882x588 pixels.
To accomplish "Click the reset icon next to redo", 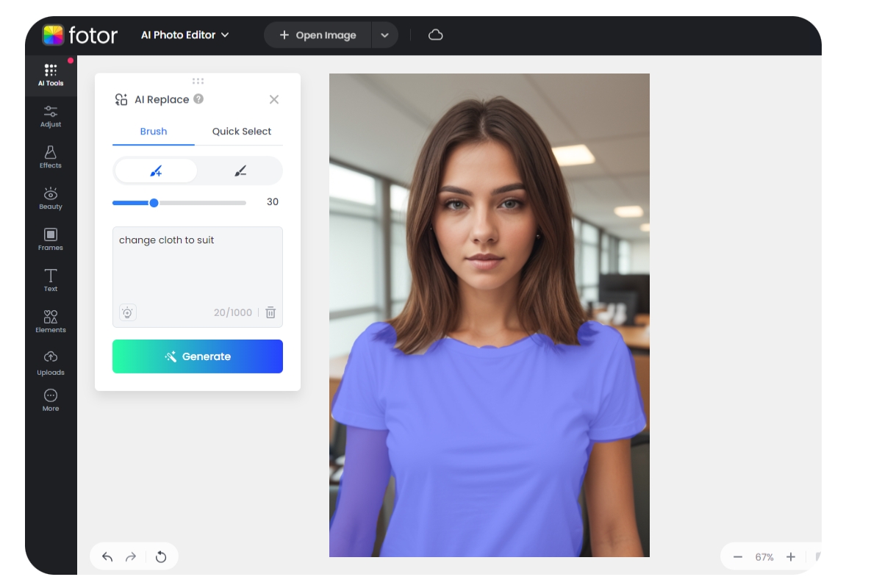I will pyautogui.click(x=161, y=557).
